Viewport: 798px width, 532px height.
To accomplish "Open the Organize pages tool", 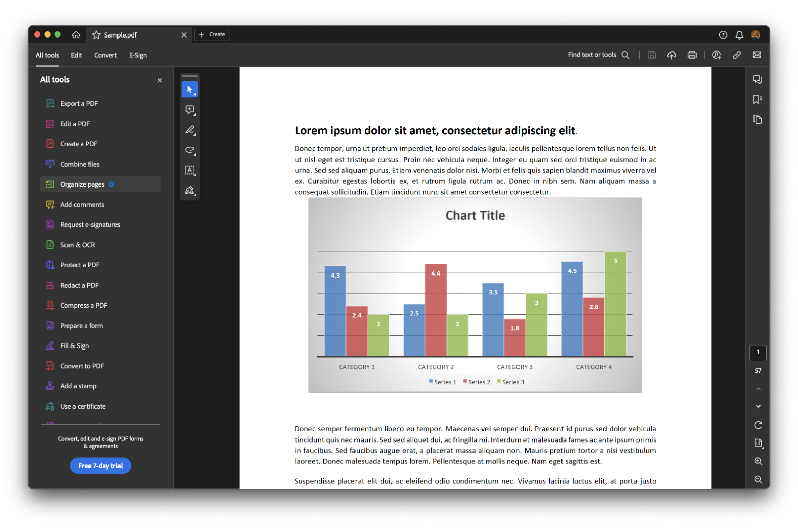I will pyautogui.click(x=82, y=184).
